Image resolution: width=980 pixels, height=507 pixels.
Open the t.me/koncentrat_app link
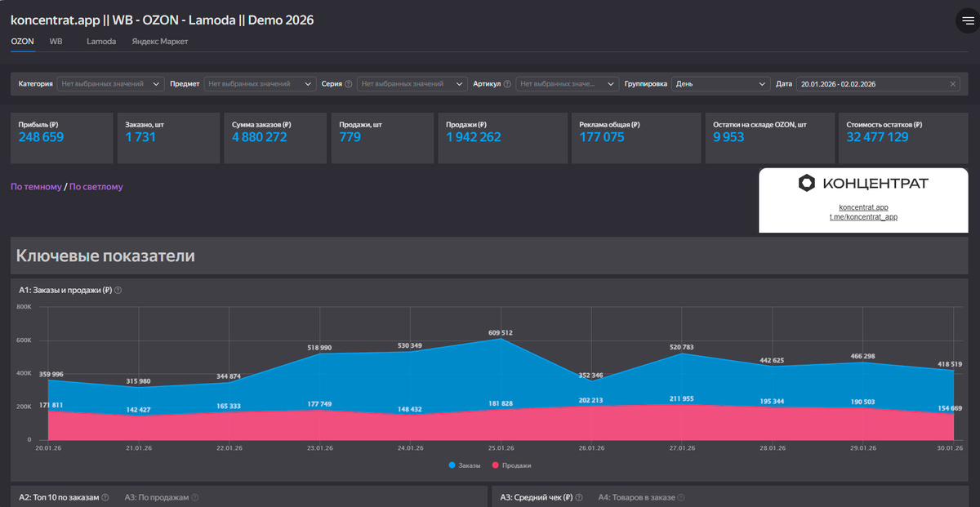pyautogui.click(x=863, y=217)
